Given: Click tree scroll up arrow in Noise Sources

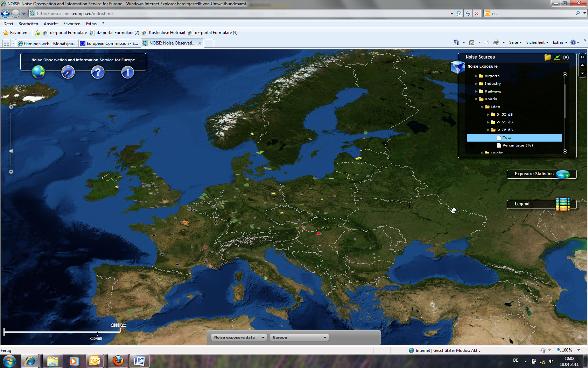Looking at the screenshot, I should tap(565, 74).
